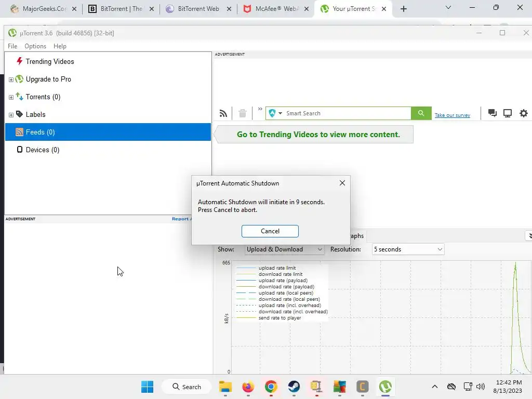
Task: Open clock and date panel
Action: [x=508, y=387]
